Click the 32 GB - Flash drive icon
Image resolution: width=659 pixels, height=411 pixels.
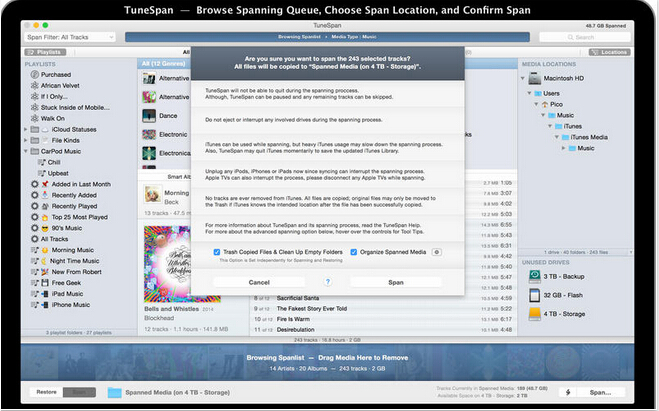pyautogui.click(x=535, y=295)
